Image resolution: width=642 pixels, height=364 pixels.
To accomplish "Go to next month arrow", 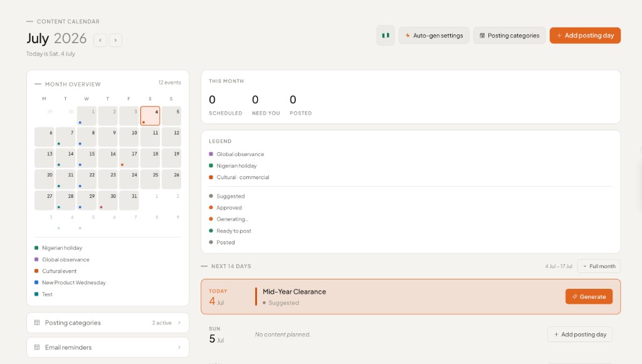I will 115,40.
